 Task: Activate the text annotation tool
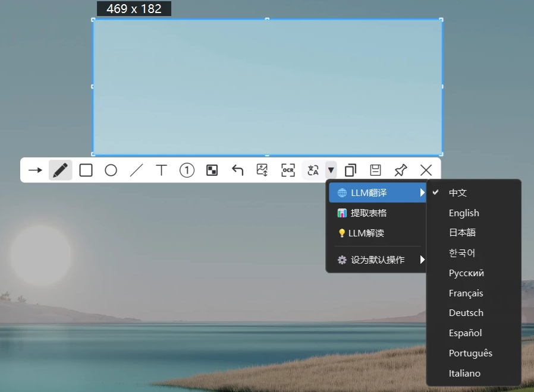coord(161,170)
